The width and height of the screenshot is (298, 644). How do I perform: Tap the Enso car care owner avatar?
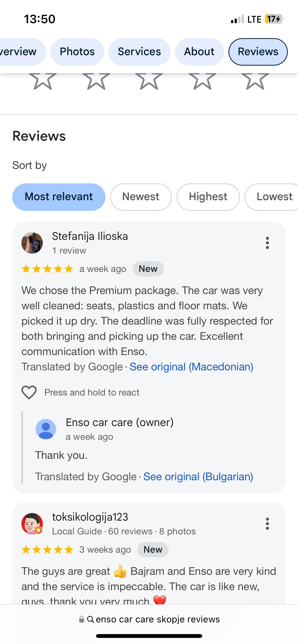click(46, 429)
